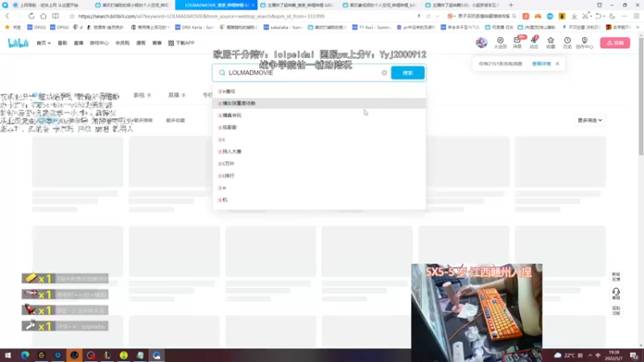Switch to the 直播 results tab
Viewport: 644px width, 362px height.
tap(176, 95)
